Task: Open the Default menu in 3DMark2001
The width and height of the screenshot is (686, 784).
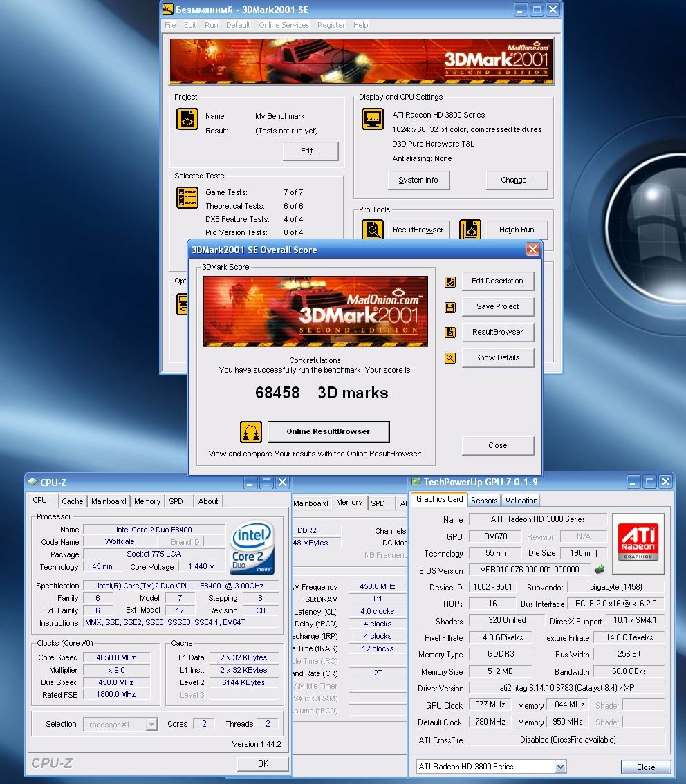Action: coord(238,25)
